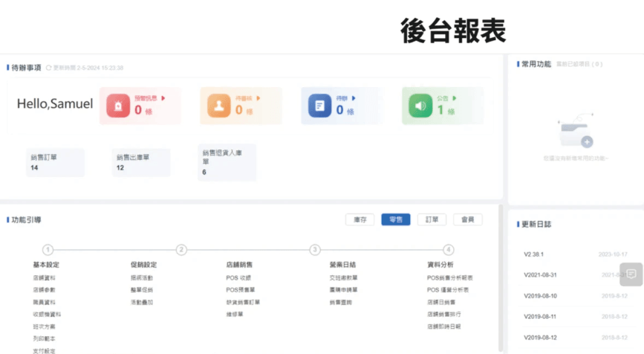
Task: Switch to the 庫存 tab
Action: 360,219
